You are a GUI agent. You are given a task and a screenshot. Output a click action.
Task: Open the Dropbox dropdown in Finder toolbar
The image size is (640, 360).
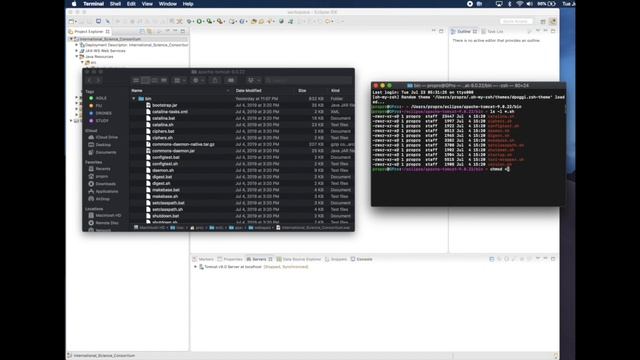(x=253, y=80)
